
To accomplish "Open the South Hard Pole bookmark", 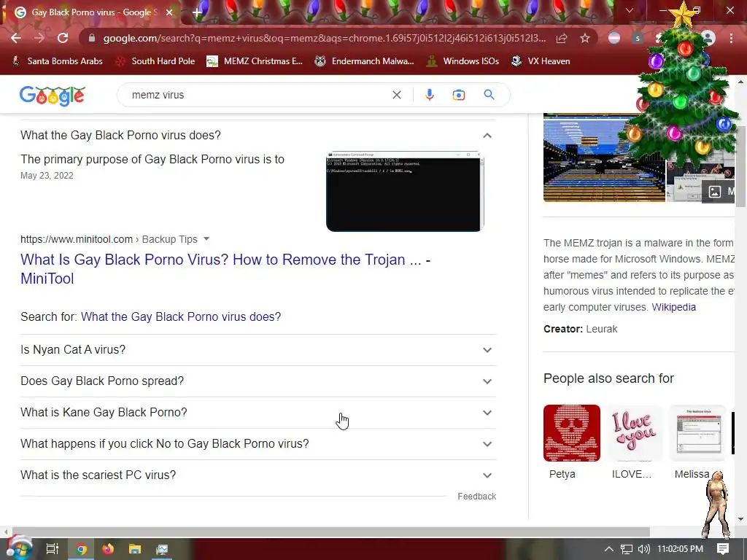I will coord(155,61).
